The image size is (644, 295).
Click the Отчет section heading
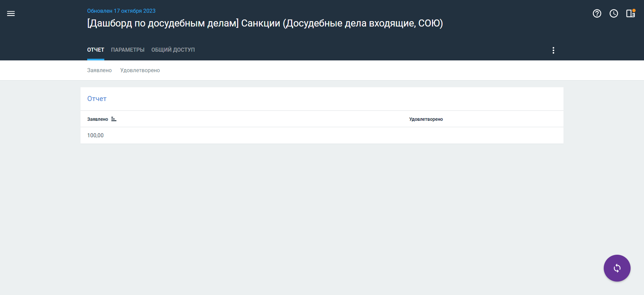[97, 99]
